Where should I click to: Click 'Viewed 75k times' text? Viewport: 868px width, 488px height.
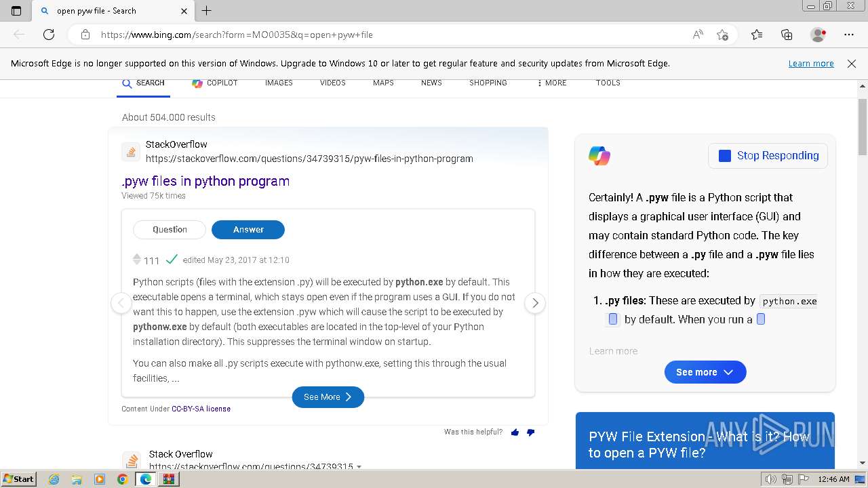point(153,196)
